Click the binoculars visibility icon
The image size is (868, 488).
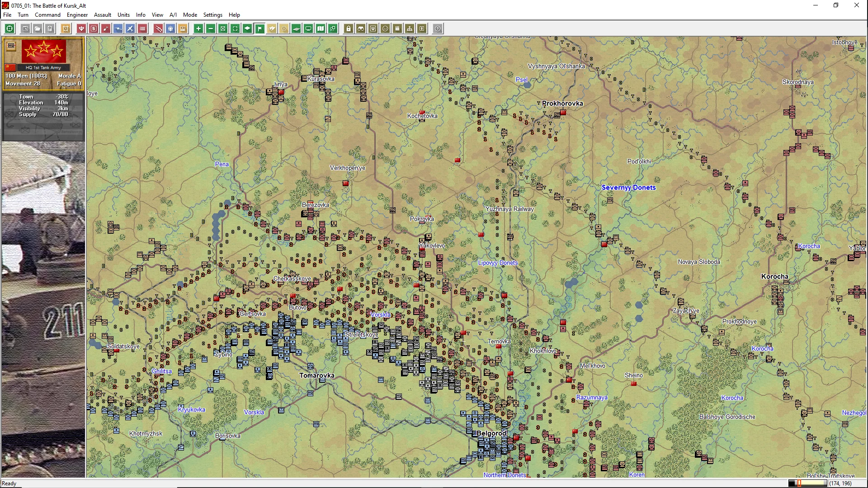[x=361, y=28]
